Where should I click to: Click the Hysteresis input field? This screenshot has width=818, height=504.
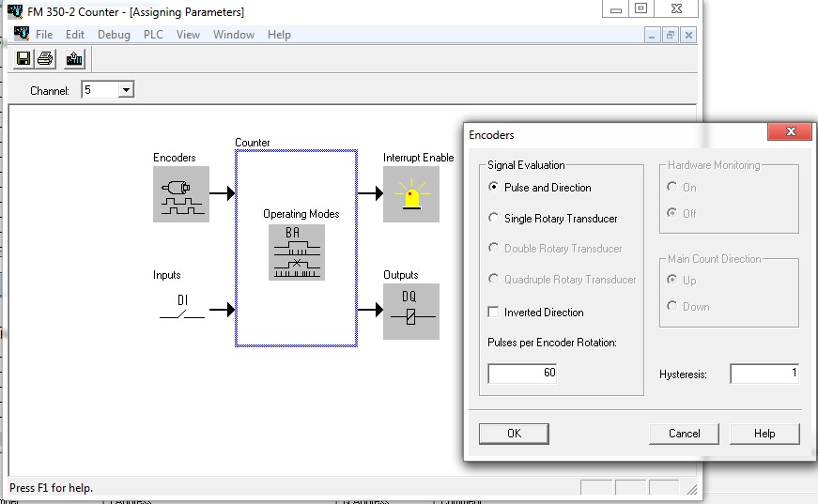764,374
